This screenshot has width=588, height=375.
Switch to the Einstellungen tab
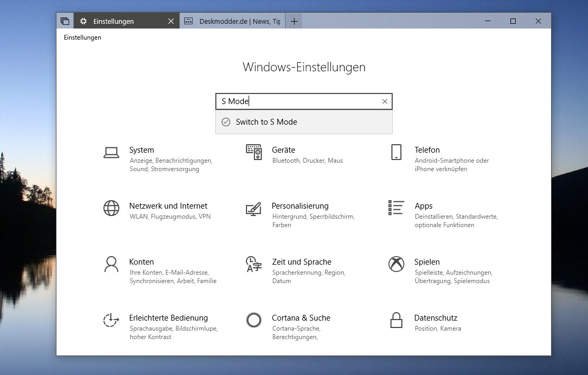click(126, 21)
